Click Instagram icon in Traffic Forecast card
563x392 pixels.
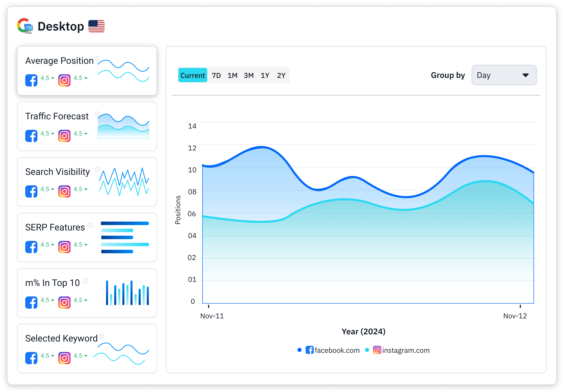click(64, 136)
